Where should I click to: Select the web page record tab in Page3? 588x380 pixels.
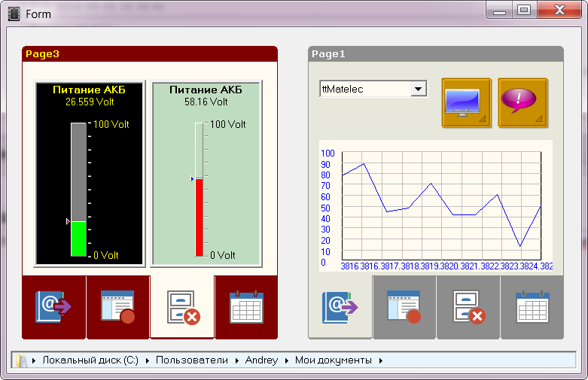[x=118, y=307]
